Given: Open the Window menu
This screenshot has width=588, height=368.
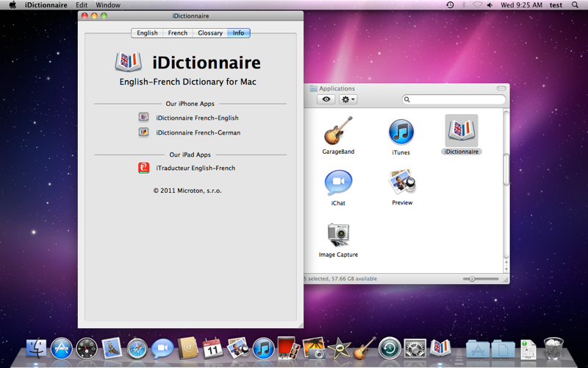Looking at the screenshot, I should (108, 5).
